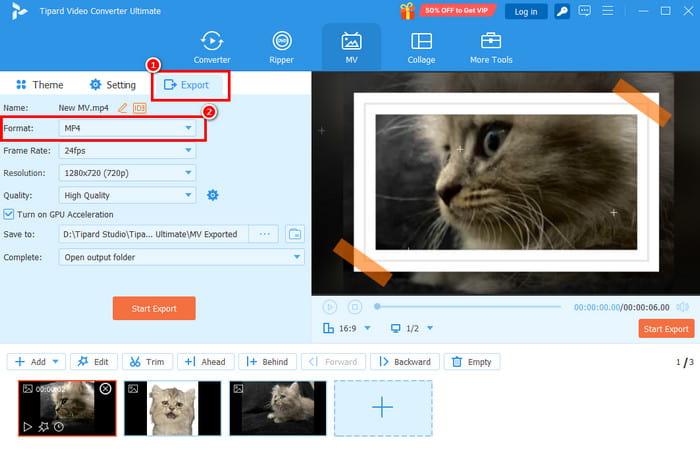The width and height of the screenshot is (700, 452).
Task: Click 50% OFF to Get VIP banner
Action: pos(456,10)
